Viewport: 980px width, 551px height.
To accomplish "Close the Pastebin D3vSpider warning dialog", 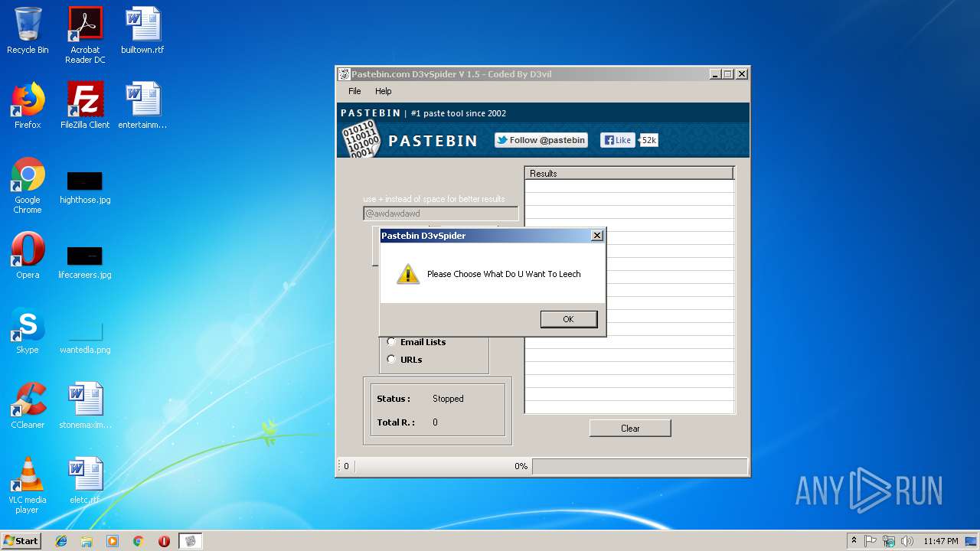I will [x=597, y=236].
